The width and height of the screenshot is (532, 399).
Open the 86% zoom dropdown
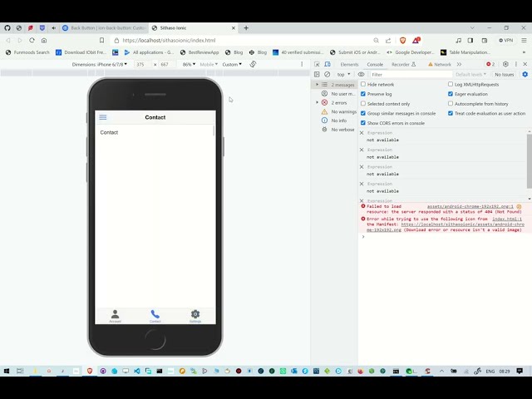(x=189, y=64)
